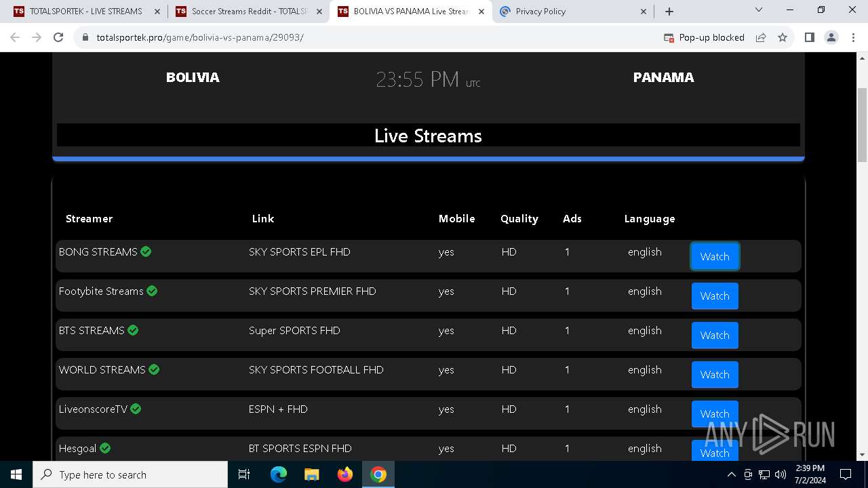This screenshot has width=868, height=488.
Task: Open the network status tray icon
Action: pos(764,474)
